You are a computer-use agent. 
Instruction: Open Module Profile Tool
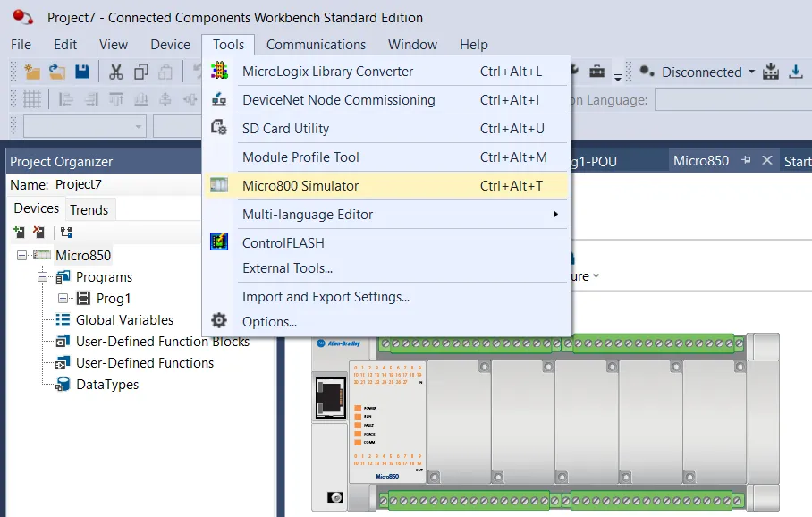(x=387, y=157)
